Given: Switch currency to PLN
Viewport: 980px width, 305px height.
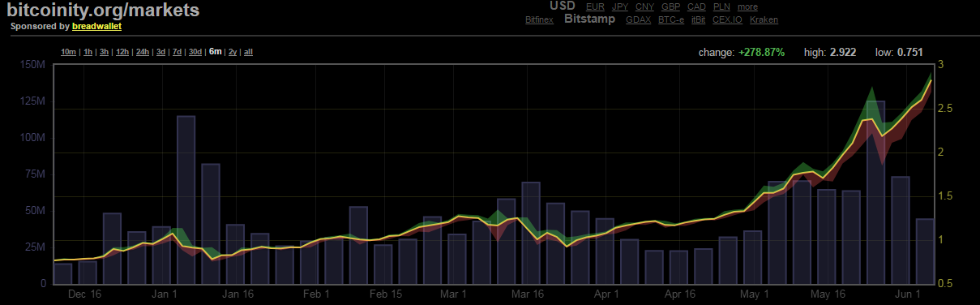Looking at the screenshot, I should [x=721, y=6].
